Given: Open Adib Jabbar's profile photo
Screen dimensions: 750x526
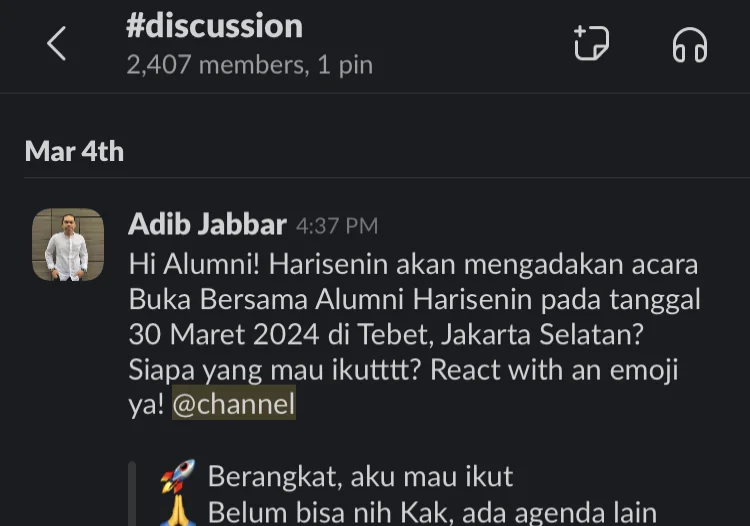Looking at the screenshot, I should [x=68, y=244].
